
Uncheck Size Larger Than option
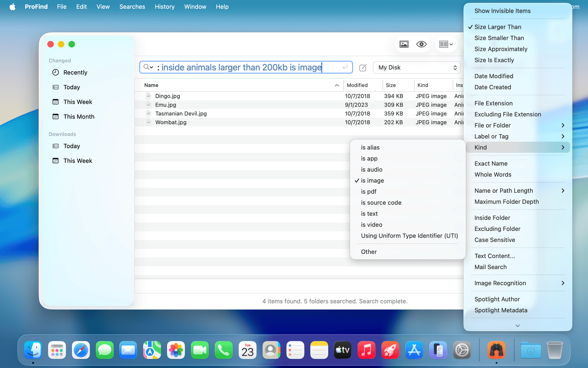[x=518, y=27]
